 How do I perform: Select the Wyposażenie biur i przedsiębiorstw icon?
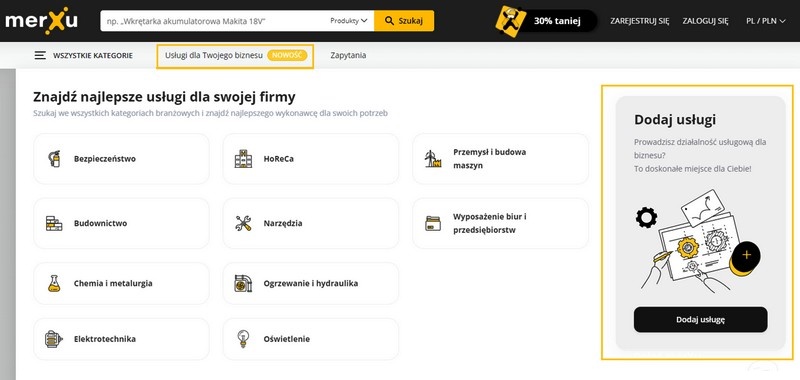(433, 223)
